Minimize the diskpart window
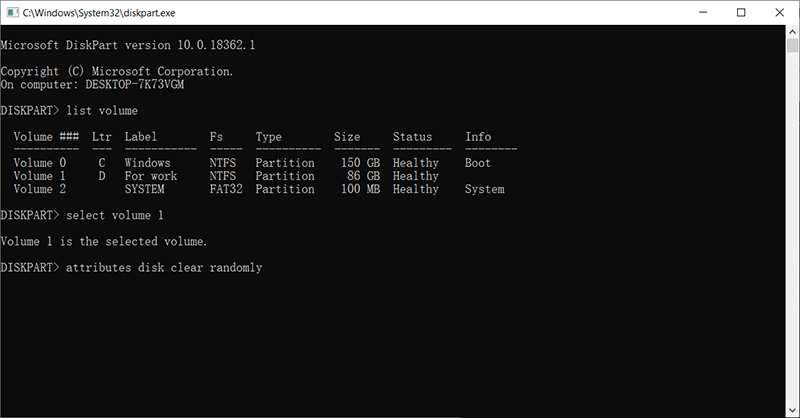Viewport: 800px width, 418px height. point(703,12)
